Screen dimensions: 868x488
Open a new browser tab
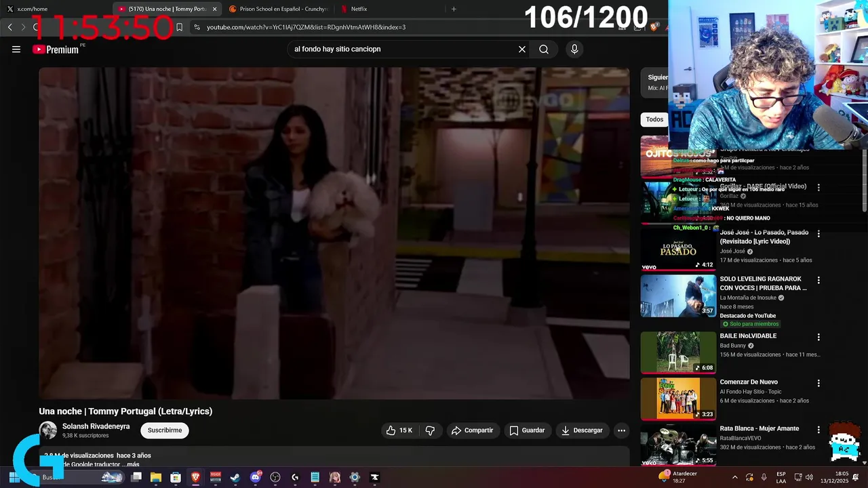[454, 9]
